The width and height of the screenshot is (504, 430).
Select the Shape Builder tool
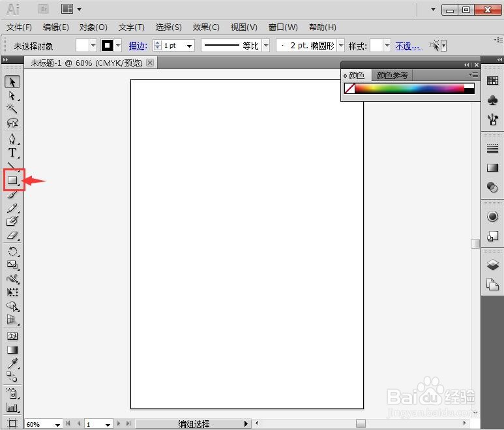click(x=12, y=306)
